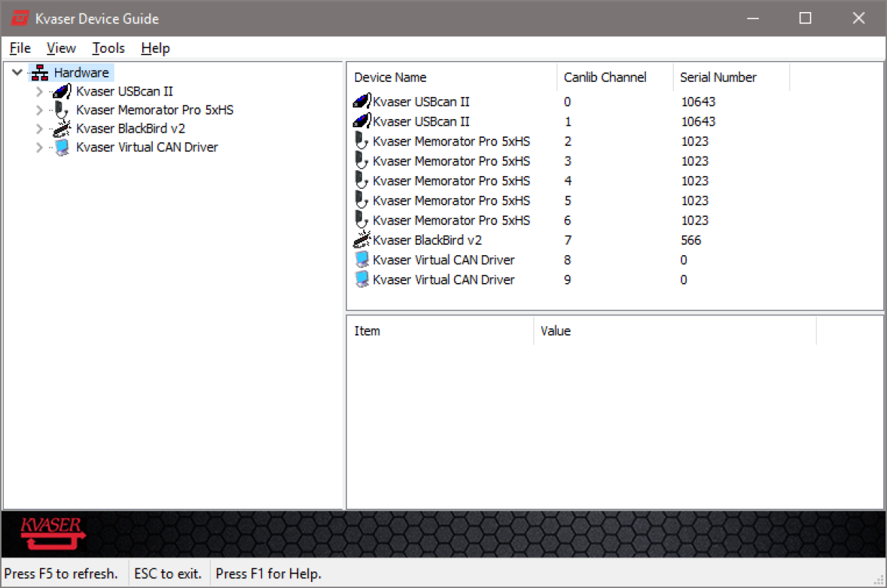Open the Help menu
Viewport: 887px width, 588px height.
point(155,48)
